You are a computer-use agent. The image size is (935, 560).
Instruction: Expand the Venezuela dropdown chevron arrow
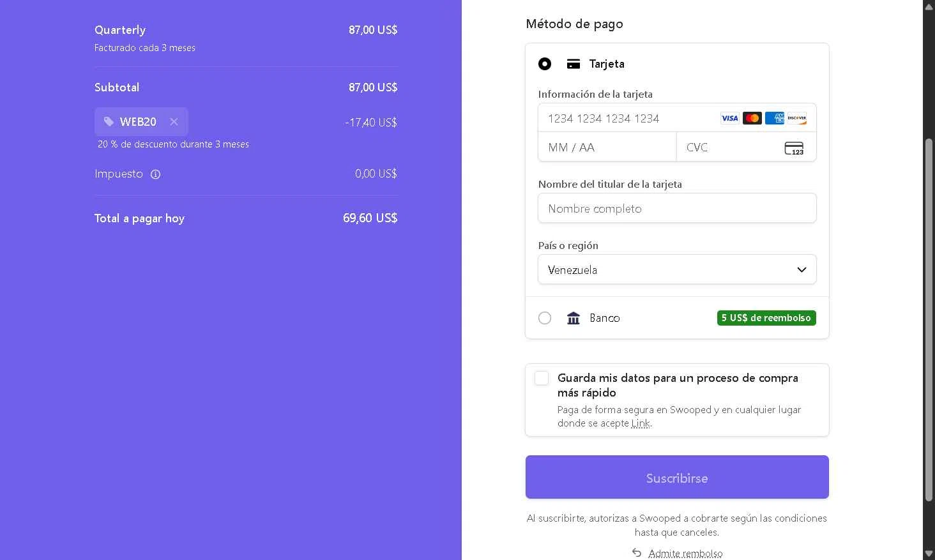coord(802,269)
